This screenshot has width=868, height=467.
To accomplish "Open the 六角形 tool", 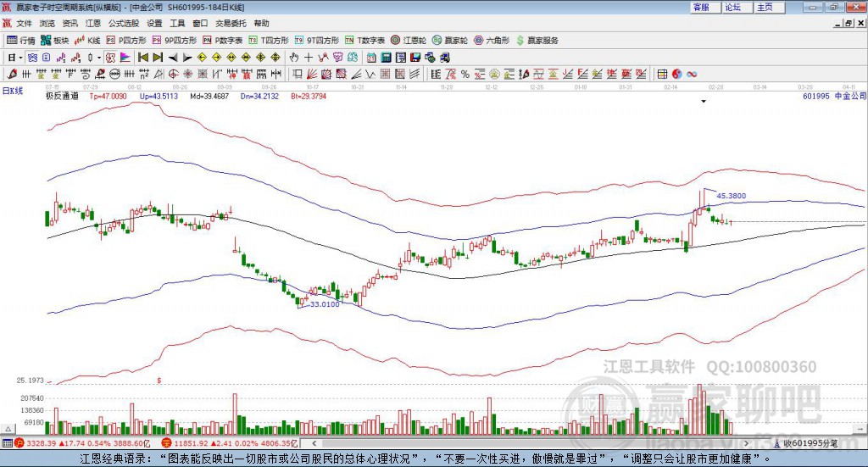I will click(492, 41).
